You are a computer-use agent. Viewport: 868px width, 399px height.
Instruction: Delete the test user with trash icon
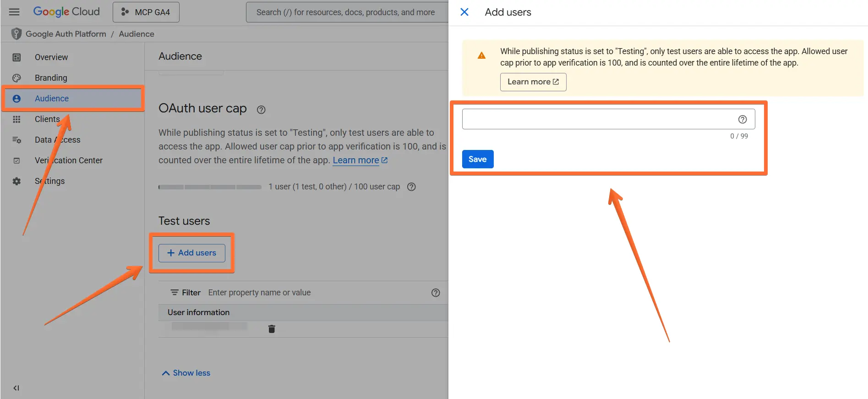272,329
